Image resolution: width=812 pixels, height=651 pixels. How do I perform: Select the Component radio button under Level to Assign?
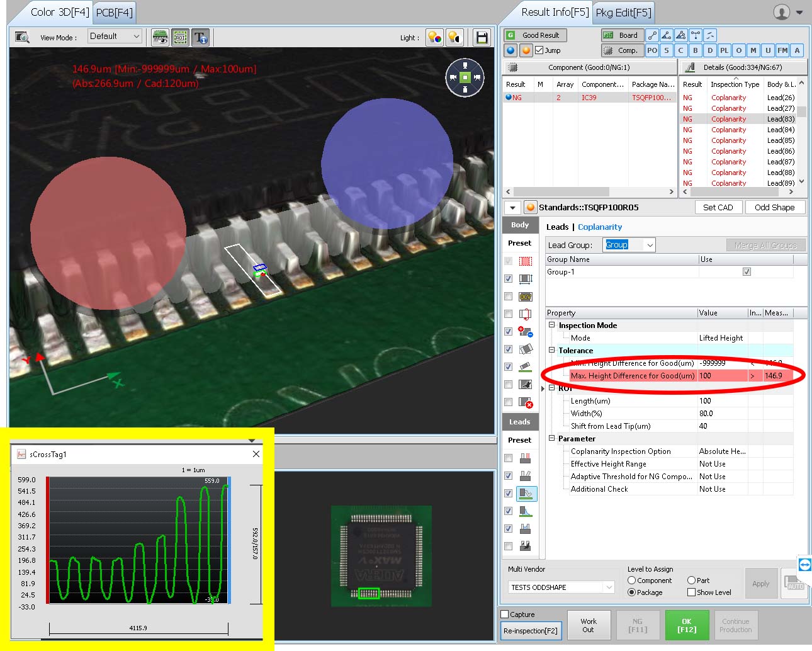point(632,580)
